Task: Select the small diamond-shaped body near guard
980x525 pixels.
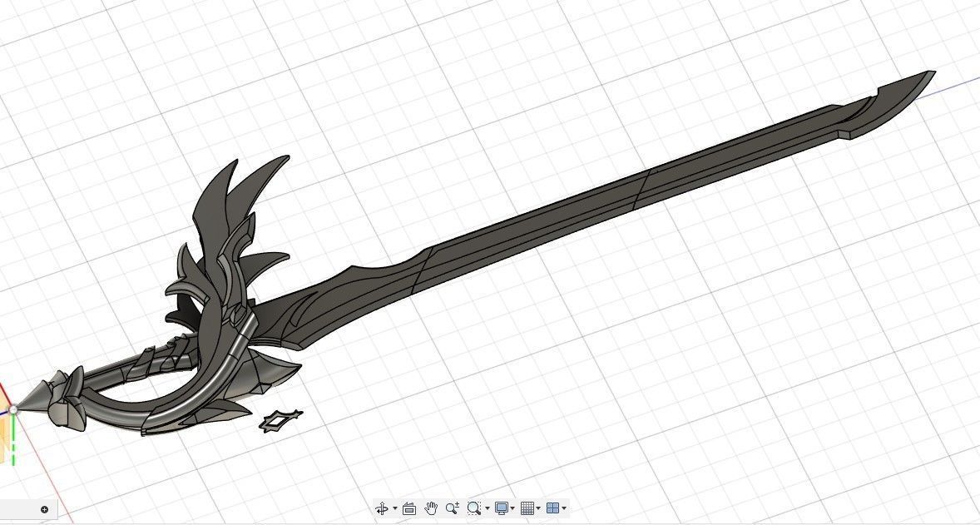Action: click(x=280, y=421)
